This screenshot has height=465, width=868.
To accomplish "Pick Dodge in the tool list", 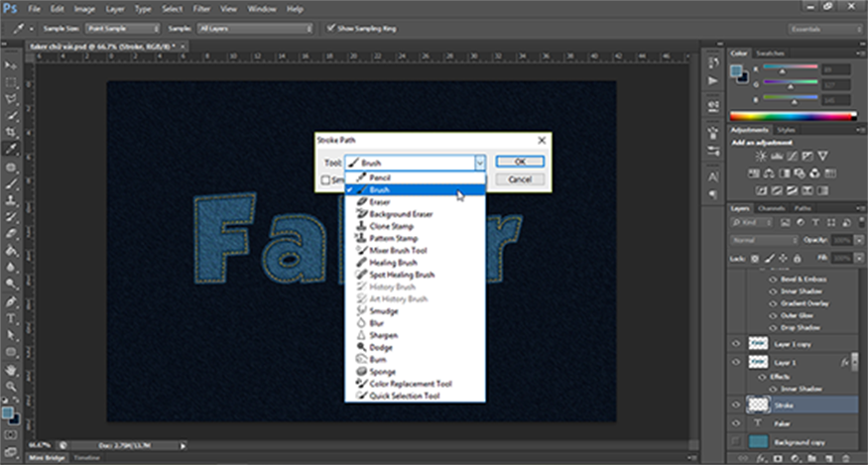I will click(x=380, y=347).
